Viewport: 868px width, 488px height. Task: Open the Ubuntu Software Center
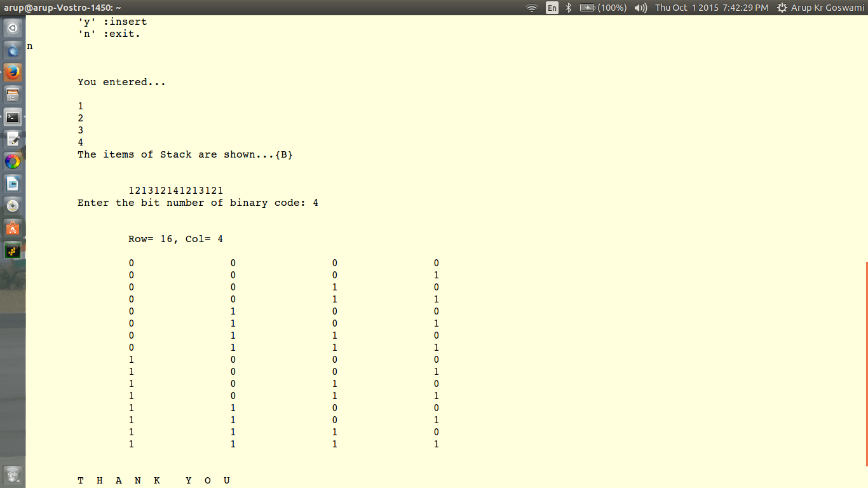tap(13, 227)
